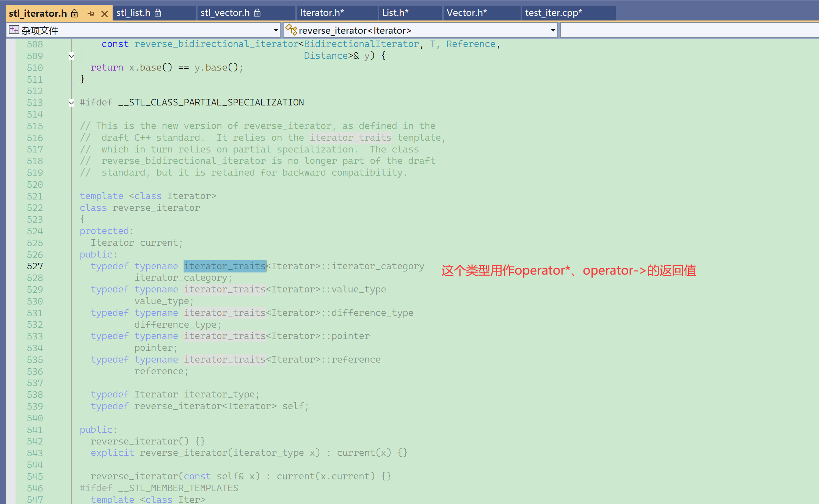This screenshot has height=504, width=819.
Task: Open the reverse_iterator<Iterator> type dropdown
Action: pos(553,30)
